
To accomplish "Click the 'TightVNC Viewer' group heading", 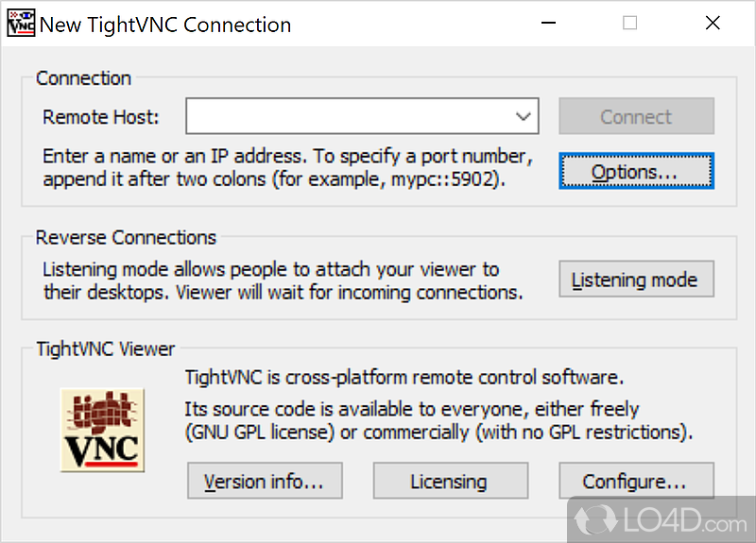I will (106, 349).
